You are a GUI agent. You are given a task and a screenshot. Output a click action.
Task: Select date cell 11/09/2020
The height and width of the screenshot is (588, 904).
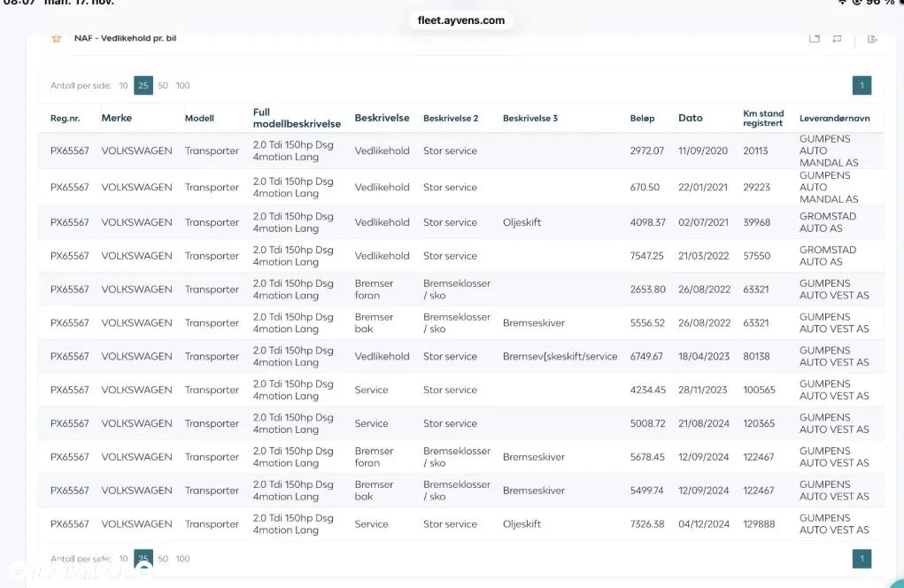703,151
